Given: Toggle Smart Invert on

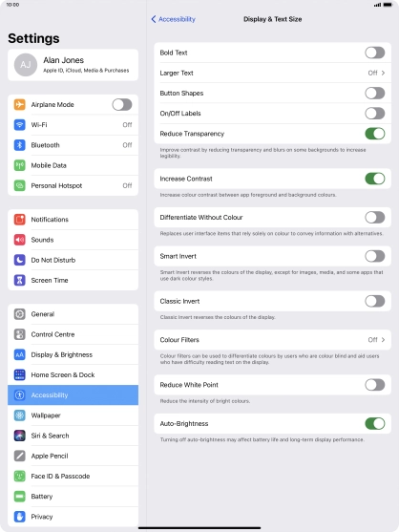Looking at the screenshot, I should click(374, 256).
